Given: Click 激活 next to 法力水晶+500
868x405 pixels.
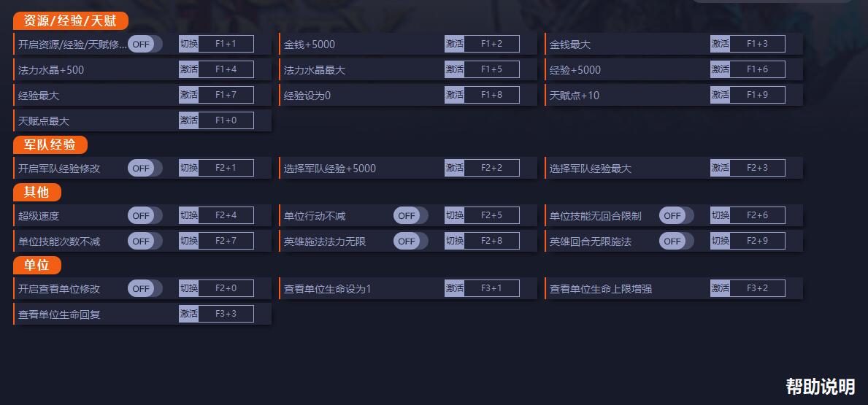Looking at the screenshot, I should 189,69.
